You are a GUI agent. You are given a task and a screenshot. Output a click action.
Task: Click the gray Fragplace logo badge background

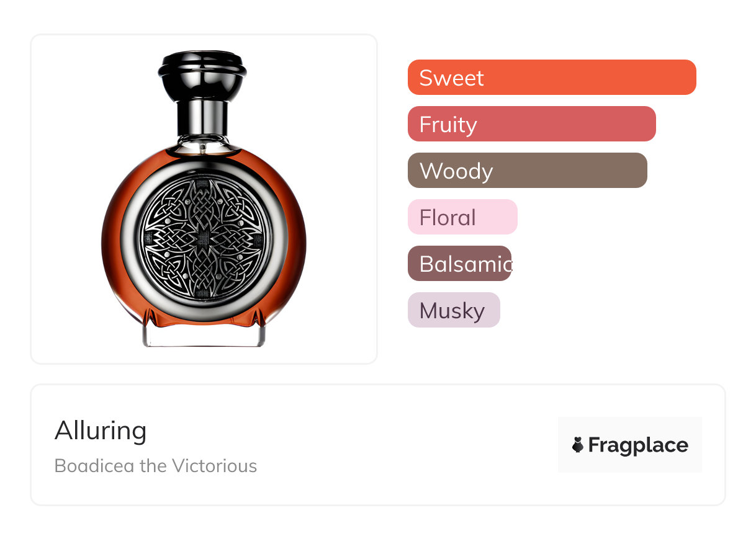pyautogui.click(x=630, y=427)
